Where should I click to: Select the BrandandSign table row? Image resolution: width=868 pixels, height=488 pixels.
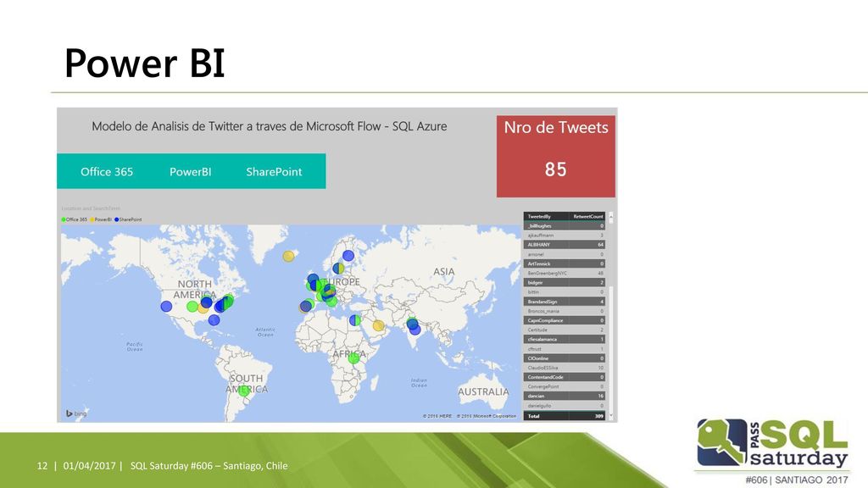coord(565,302)
